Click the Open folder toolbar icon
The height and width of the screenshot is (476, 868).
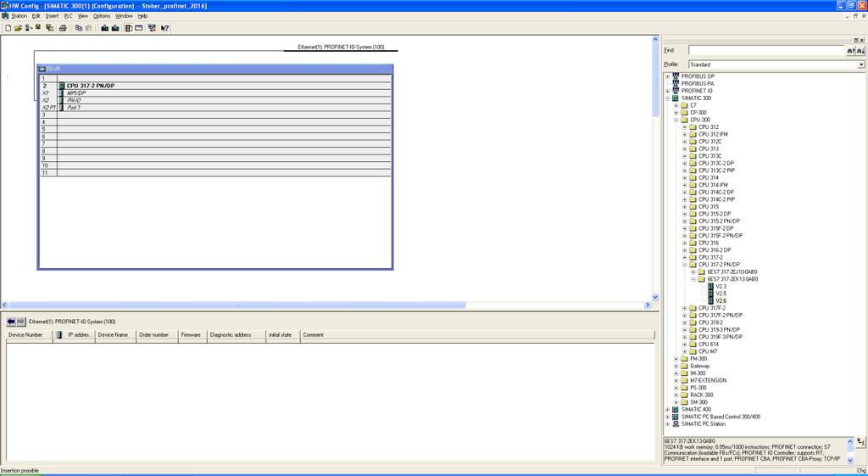pos(18,28)
